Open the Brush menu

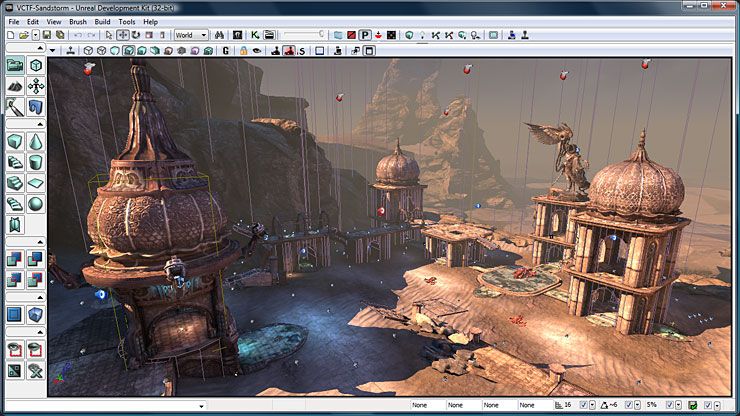pos(78,21)
